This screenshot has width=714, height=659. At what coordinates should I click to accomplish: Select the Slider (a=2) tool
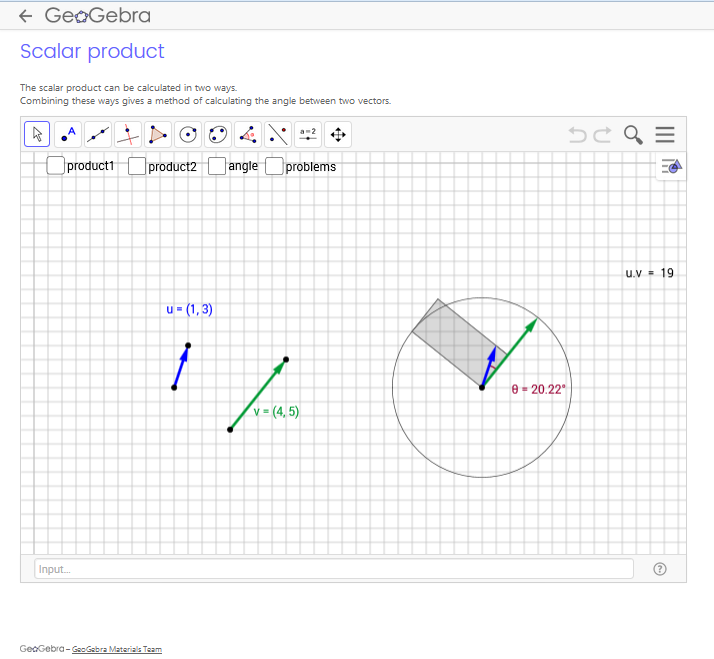click(308, 134)
